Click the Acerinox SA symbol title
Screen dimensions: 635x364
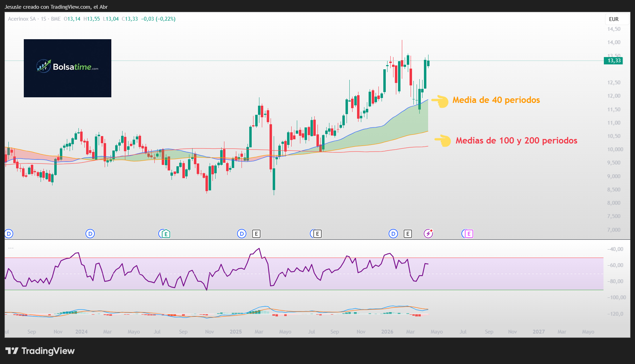click(x=22, y=19)
